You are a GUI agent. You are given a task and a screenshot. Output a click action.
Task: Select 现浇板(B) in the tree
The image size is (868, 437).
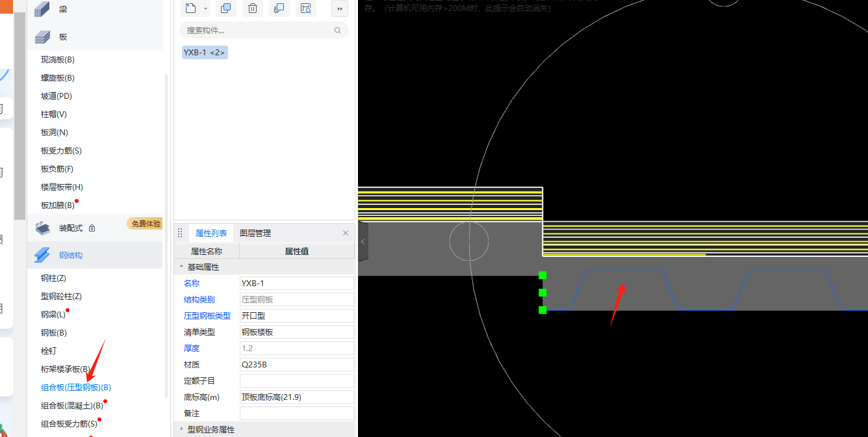coord(58,60)
